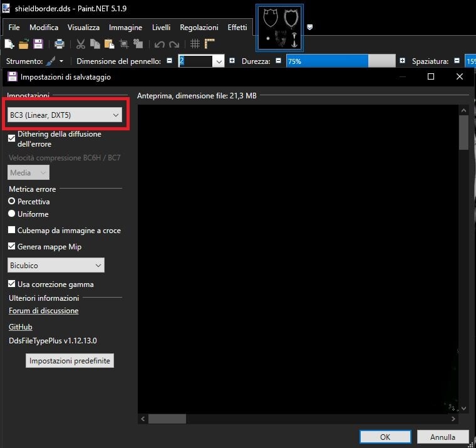This screenshot has height=448, width=476.
Task: Click the preview scroll right arrow
Action: tap(453, 419)
